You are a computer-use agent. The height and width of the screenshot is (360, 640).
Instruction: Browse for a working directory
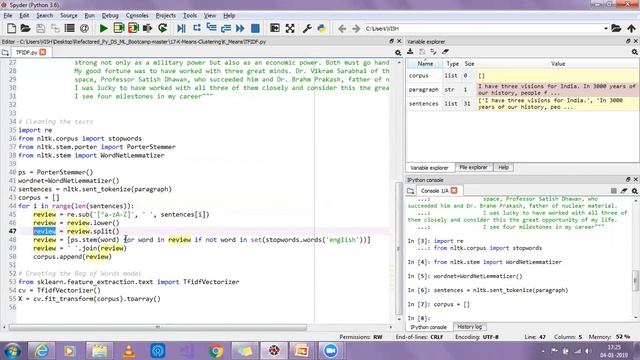pyautogui.click(x=616, y=28)
